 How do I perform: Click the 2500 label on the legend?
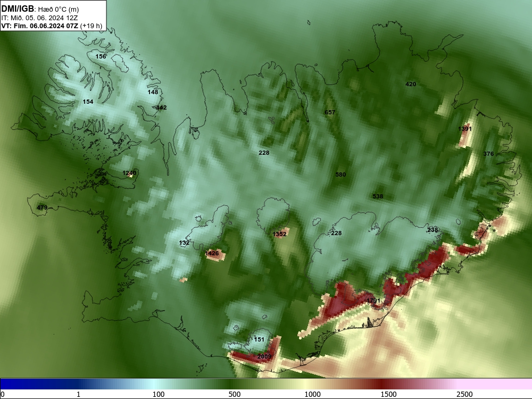464,394
